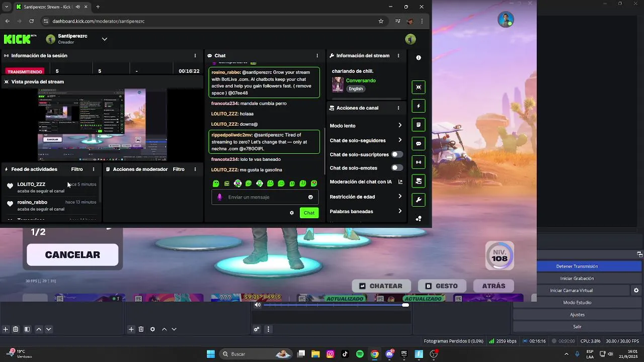Click the purple microphone icon in message box
Viewport: 644px width, 362px height.
click(x=219, y=197)
